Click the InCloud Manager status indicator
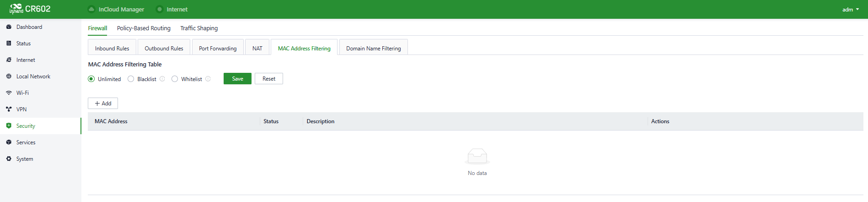868x202 pixels. (92, 9)
